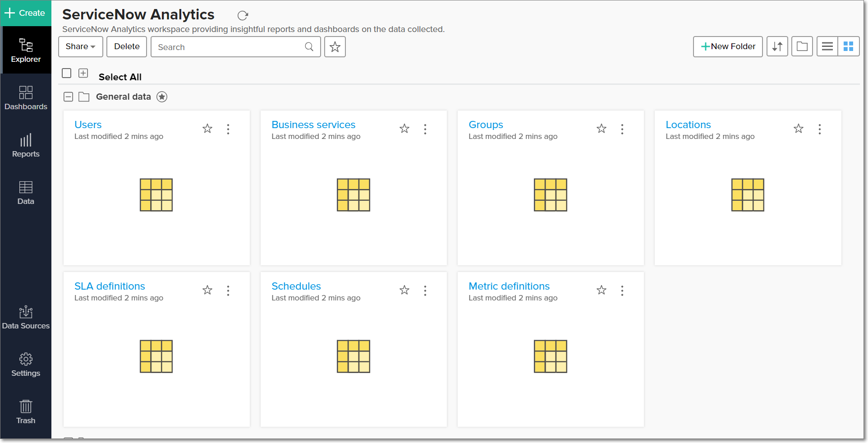Image resolution: width=868 pixels, height=443 pixels.
Task: Open the Groups table
Action: [x=486, y=125]
